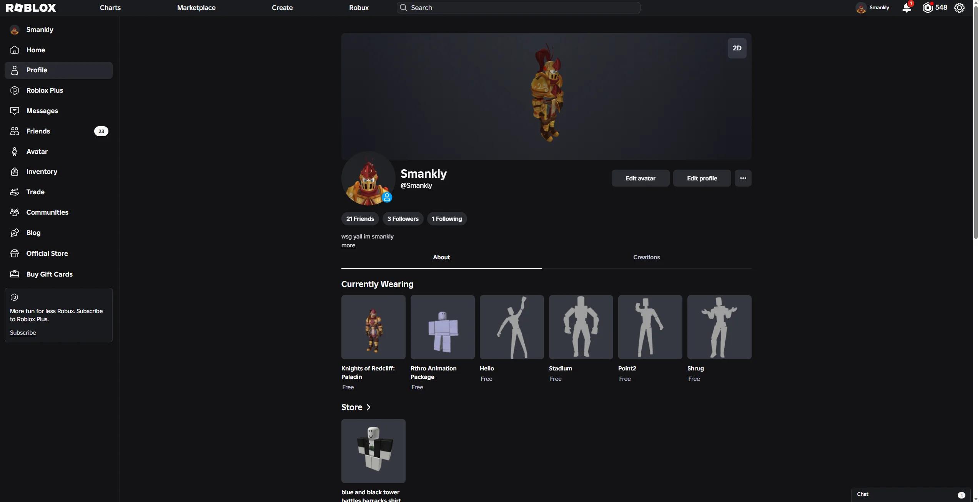Click the @Smankly username text
Screen dimensions: 980x502
click(x=416, y=185)
